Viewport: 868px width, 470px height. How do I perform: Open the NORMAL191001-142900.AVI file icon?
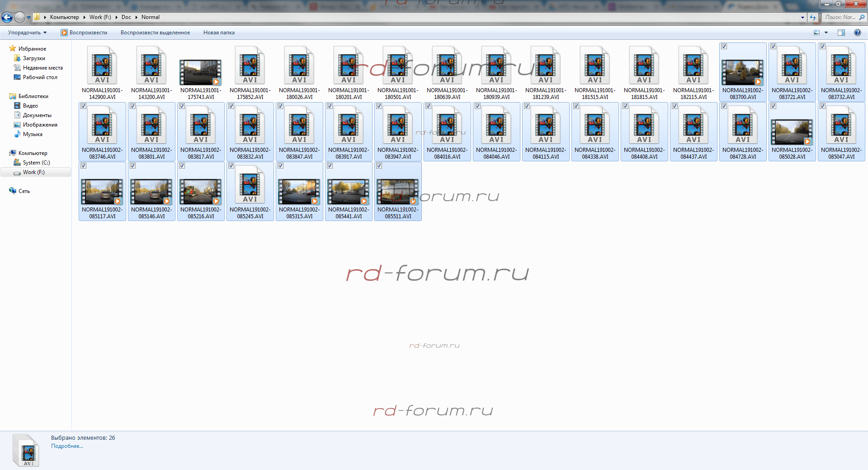102,66
